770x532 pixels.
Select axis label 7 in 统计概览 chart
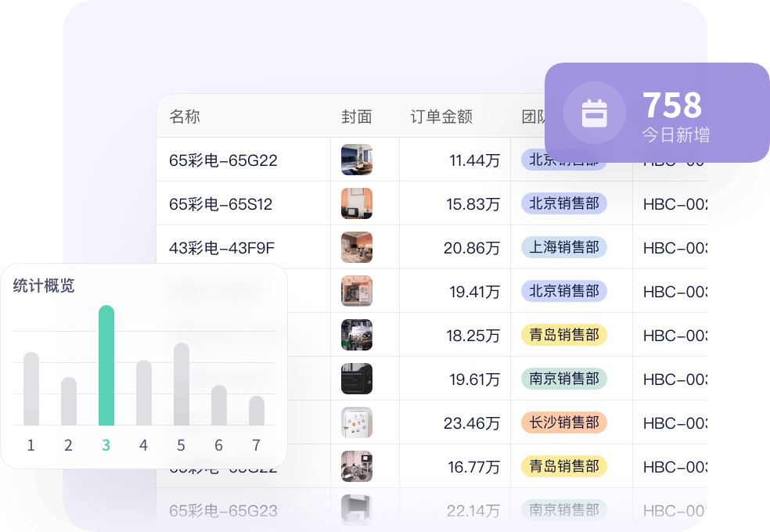256,446
